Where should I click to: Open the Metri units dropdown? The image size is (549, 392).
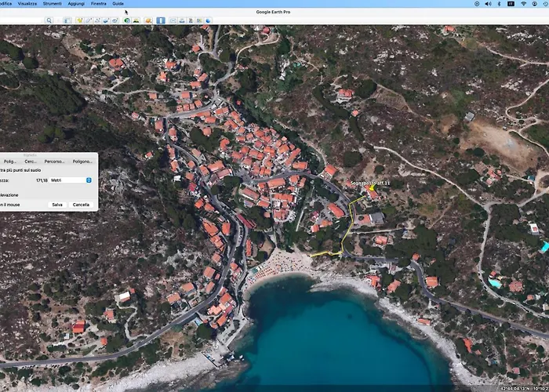click(89, 180)
